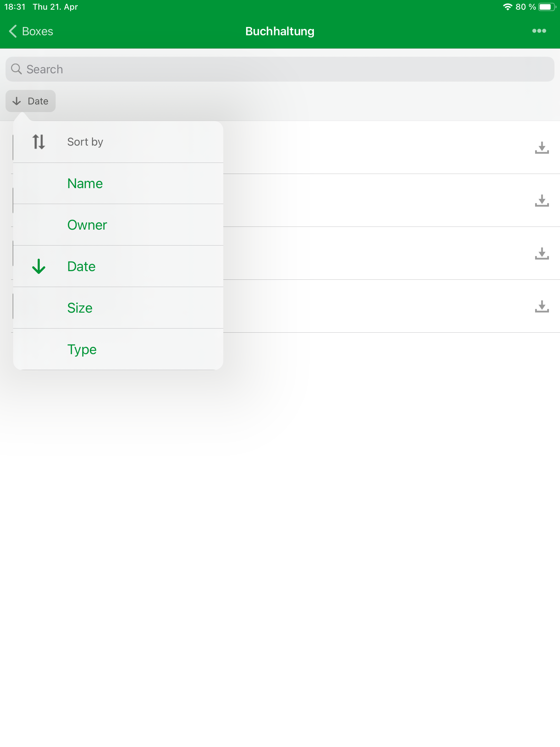Open the three-dot more options menu
The height and width of the screenshot is (747, 560).
pos(539,31)
